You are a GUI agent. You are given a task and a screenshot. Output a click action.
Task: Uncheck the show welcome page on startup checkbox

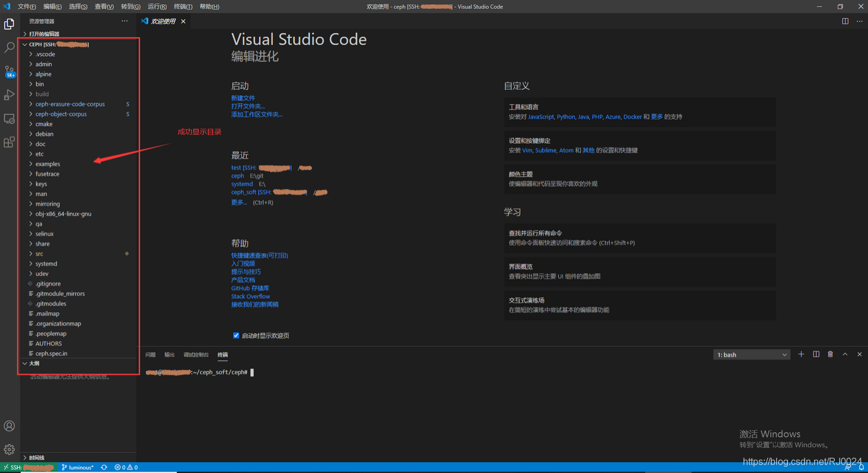[x=236, y=335]
